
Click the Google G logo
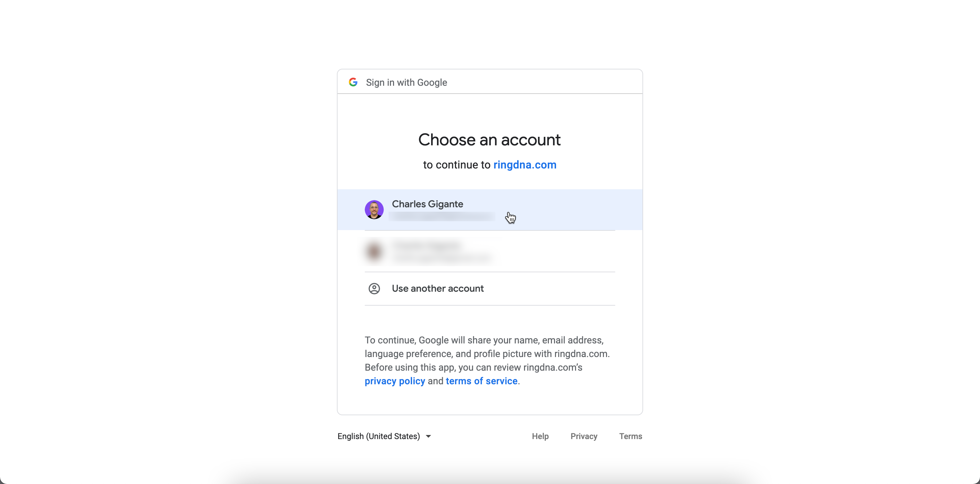353,82
